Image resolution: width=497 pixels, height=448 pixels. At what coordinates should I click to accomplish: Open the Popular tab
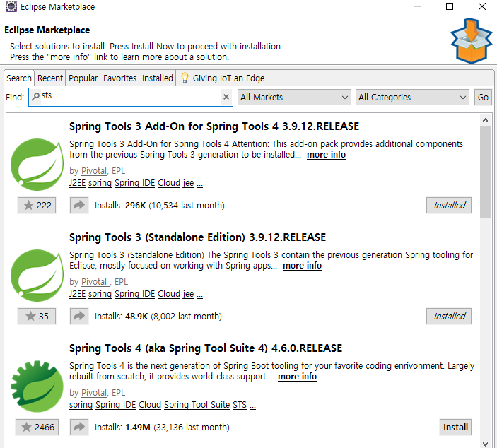click(83, 78)
